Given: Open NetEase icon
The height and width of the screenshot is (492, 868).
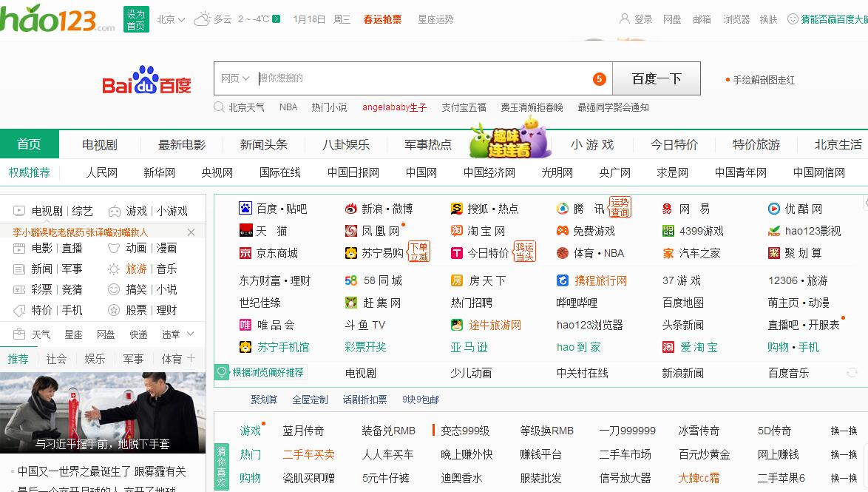Looking at the screenshot, I should coord(668,209).
